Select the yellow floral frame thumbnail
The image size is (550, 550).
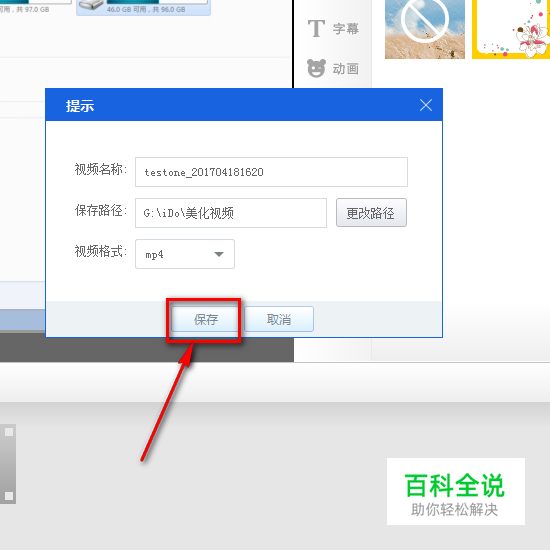pyautogui.click(x=511, y=29)
